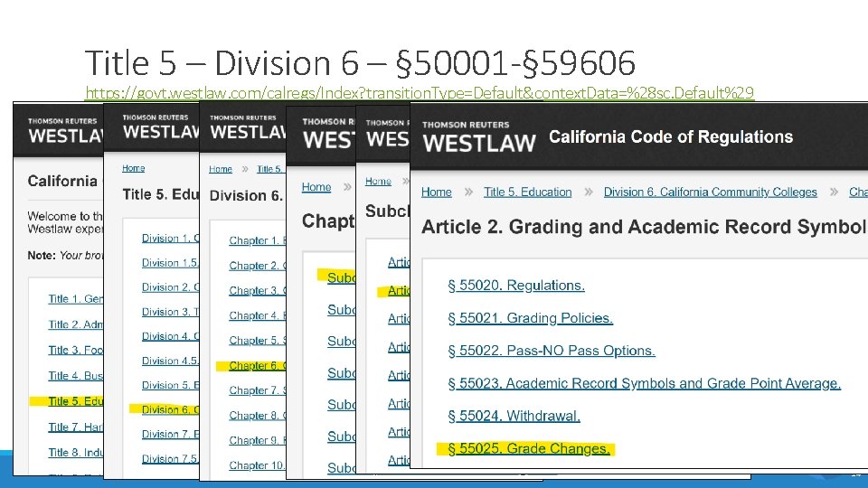Open Division 1.5 link in Title 5 window
The image size is (868, 488).
pyautogui.click(x=170, y=263)
